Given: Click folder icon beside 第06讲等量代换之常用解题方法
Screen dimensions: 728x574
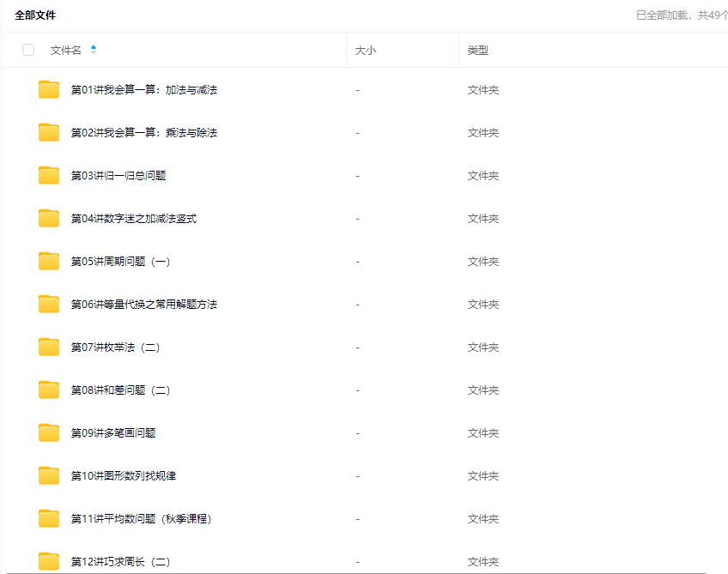Looking at the screenshot, I should [49, 304].
